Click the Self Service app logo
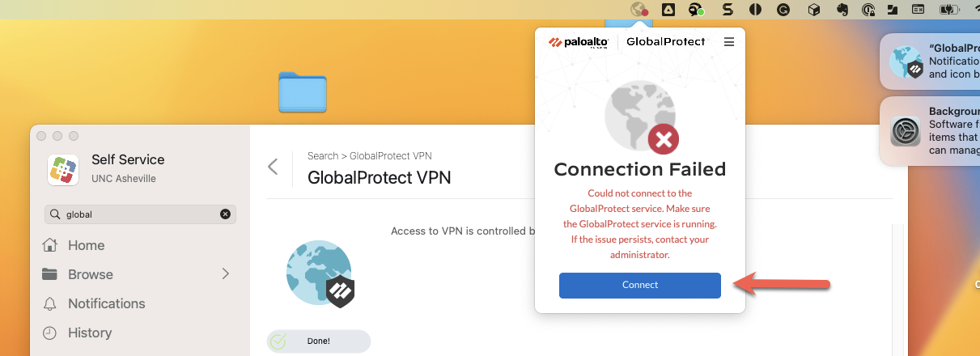 [63, 167]
